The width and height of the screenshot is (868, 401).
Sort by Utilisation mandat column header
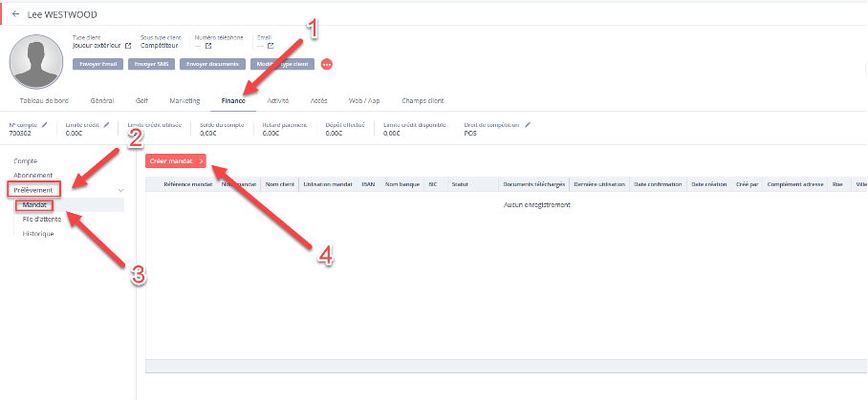pyautogui.click(x=328, y=183)
